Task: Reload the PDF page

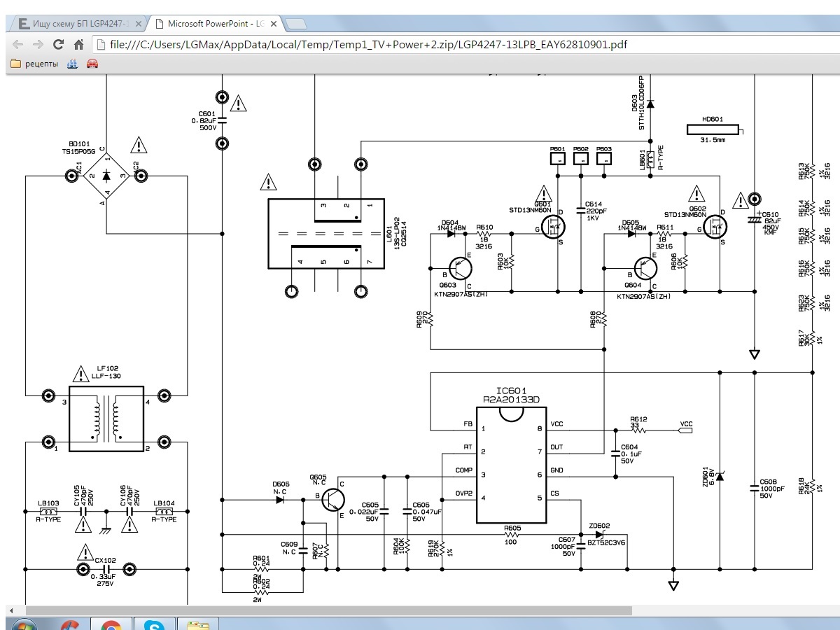Action: click(58, 44)
